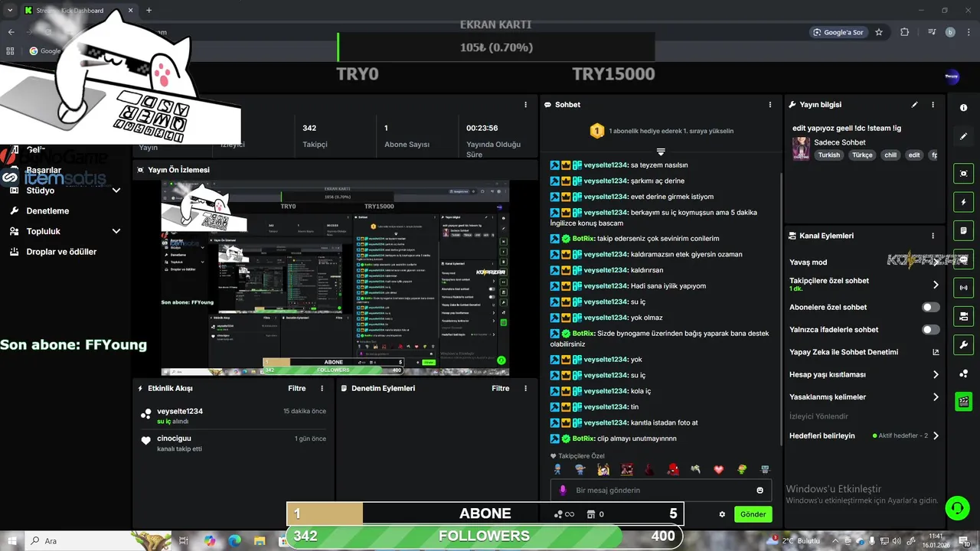The height and width of the screenshot is (551, 980).
Task: Expand Yasaklanmış kelimeler settings
Action: tap(936, 397)
